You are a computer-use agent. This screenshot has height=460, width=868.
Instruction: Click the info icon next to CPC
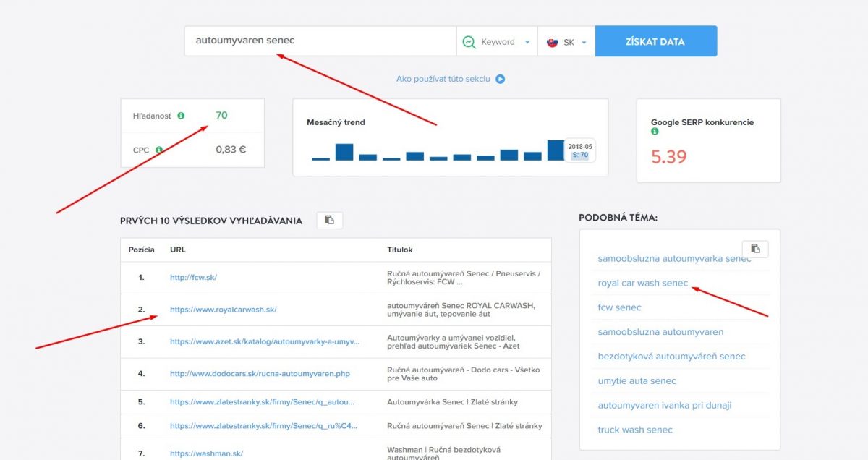pos(158,150)
